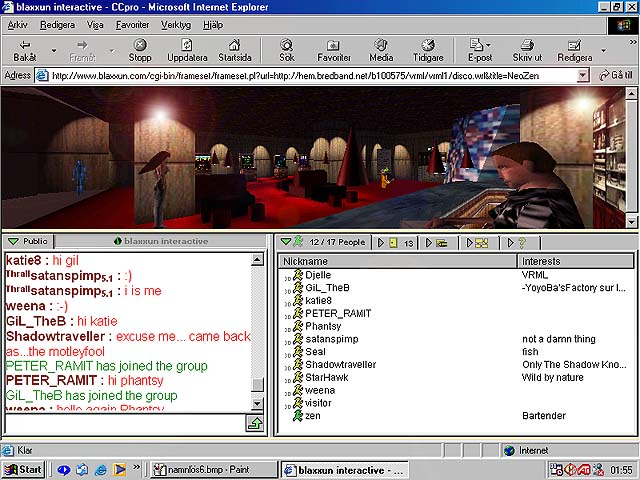Screen dimensions: 640x480
Task: Open the E-post dropdown arrow
Action: click(x=489, y=44)
